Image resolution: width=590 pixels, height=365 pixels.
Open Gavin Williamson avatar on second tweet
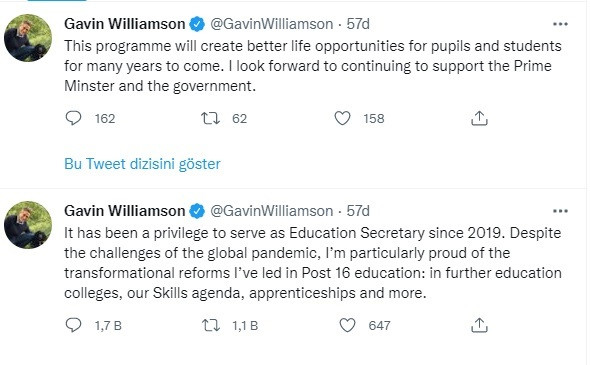pos(28,225)
